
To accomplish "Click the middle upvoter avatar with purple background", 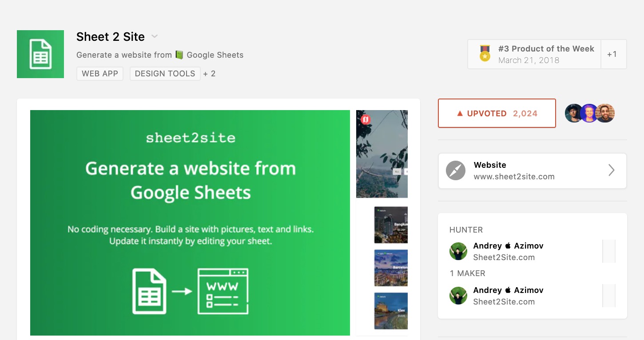I will click(589, 113).
